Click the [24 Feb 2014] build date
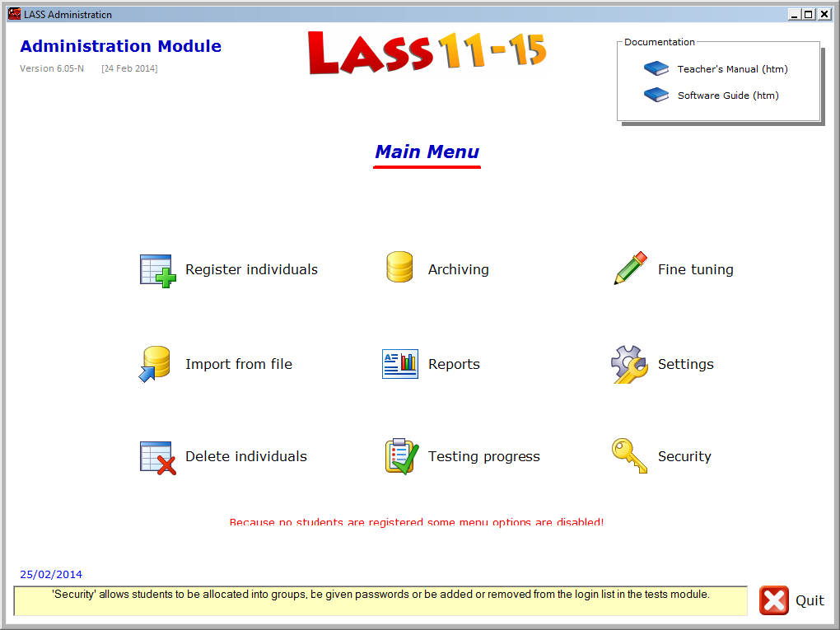Screen dimensions: 840x630 coord(129,68)
